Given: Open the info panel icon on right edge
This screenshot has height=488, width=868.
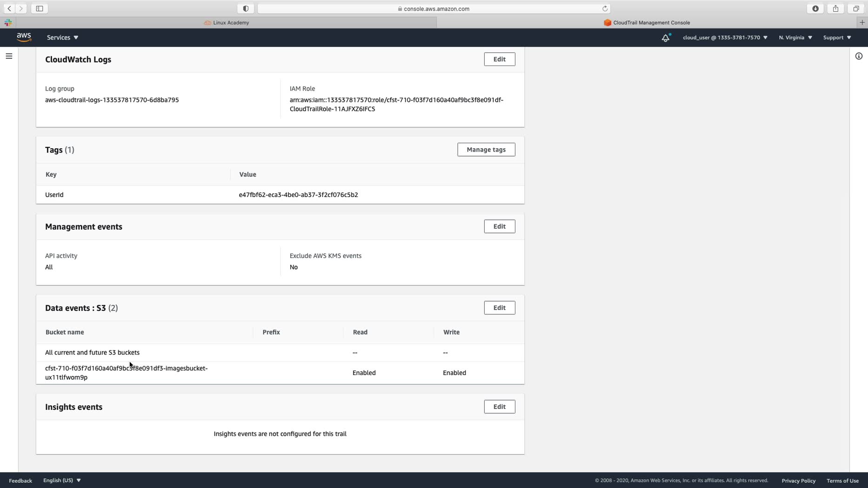Looking at the screenshot, I should click(859, 56).
